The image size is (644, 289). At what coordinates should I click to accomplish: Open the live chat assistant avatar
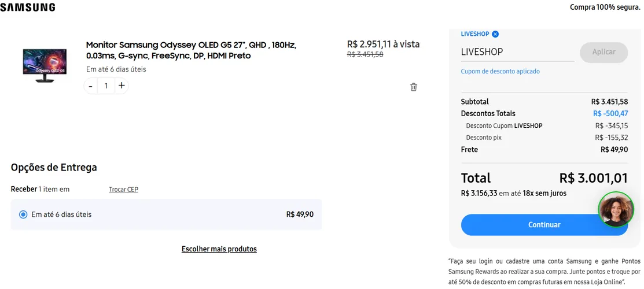tap(616, 209)
